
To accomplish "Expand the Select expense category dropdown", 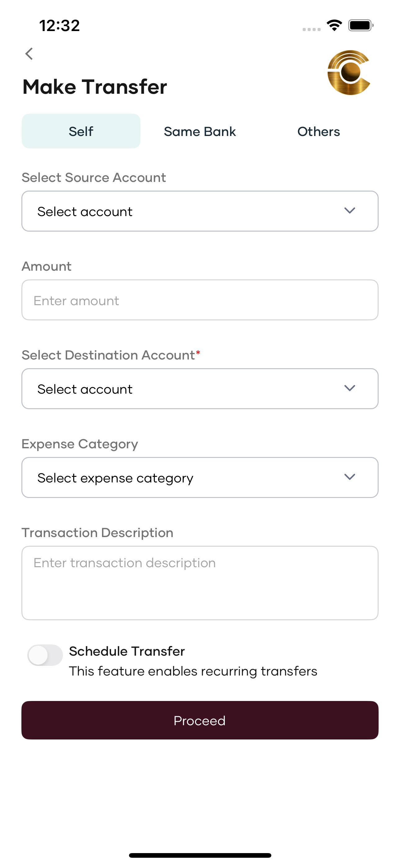I will [x=200, y=477].
